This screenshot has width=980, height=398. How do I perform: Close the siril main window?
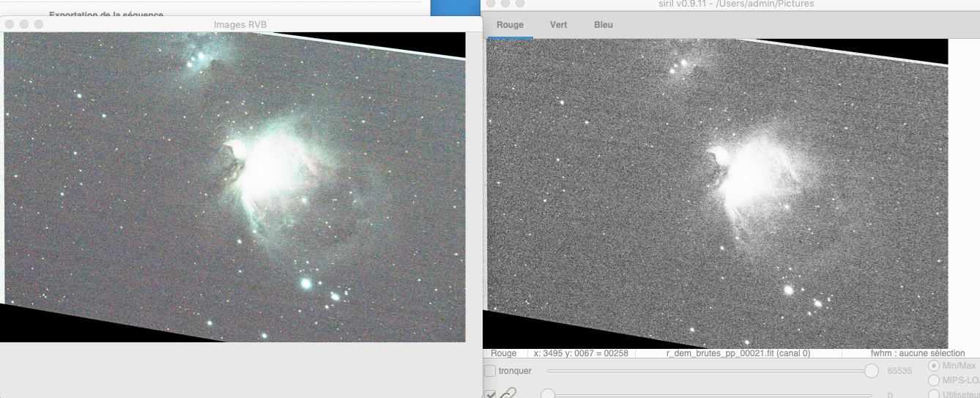coord(490,4)
